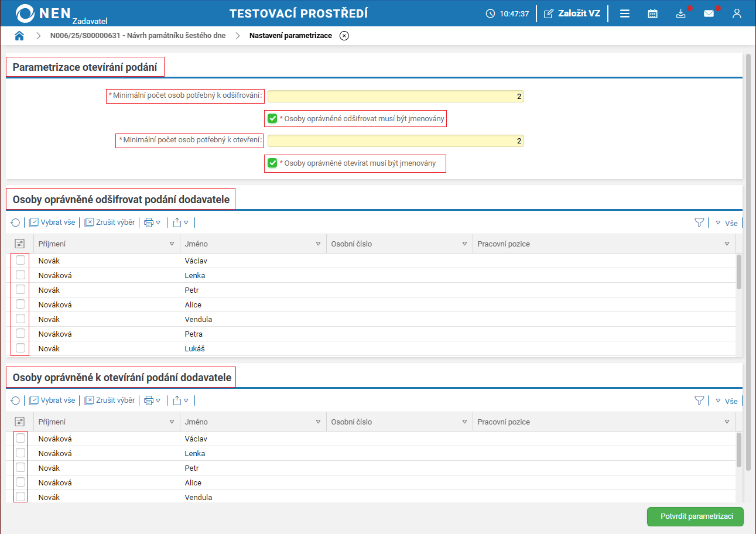Click the 'Minimální počet osob potřebný k odšifrování' field

click(x=395, y=97)
